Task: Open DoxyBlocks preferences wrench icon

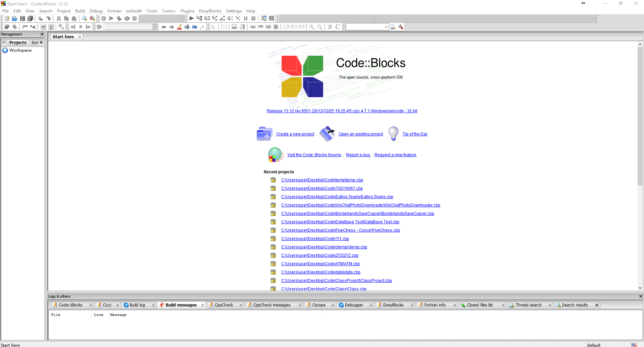Action: (61, 27)
